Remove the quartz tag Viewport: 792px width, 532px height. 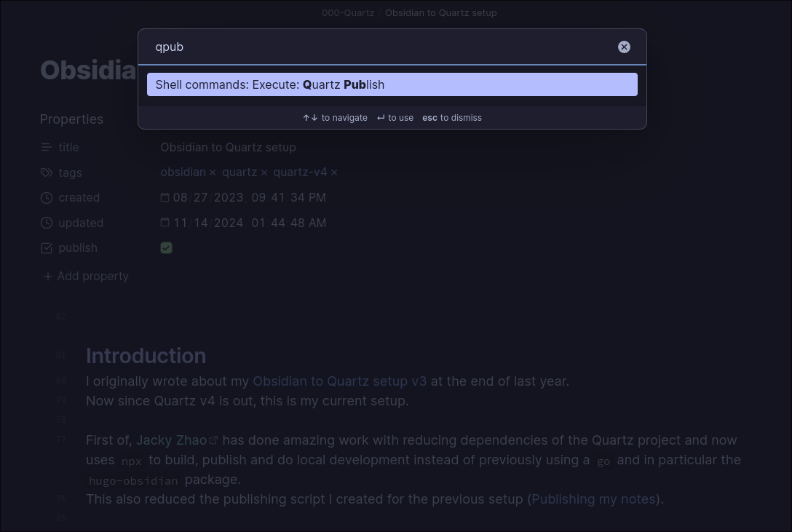point(264,172)
